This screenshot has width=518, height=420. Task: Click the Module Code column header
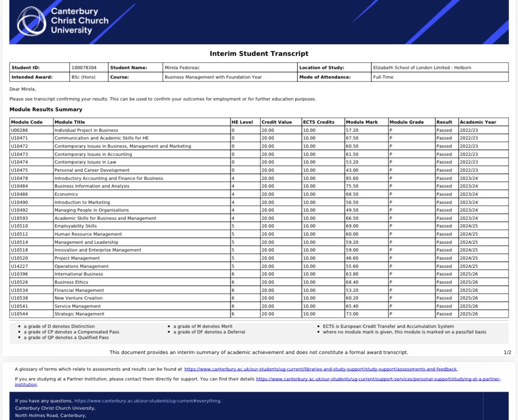click(x=31, y=122)
